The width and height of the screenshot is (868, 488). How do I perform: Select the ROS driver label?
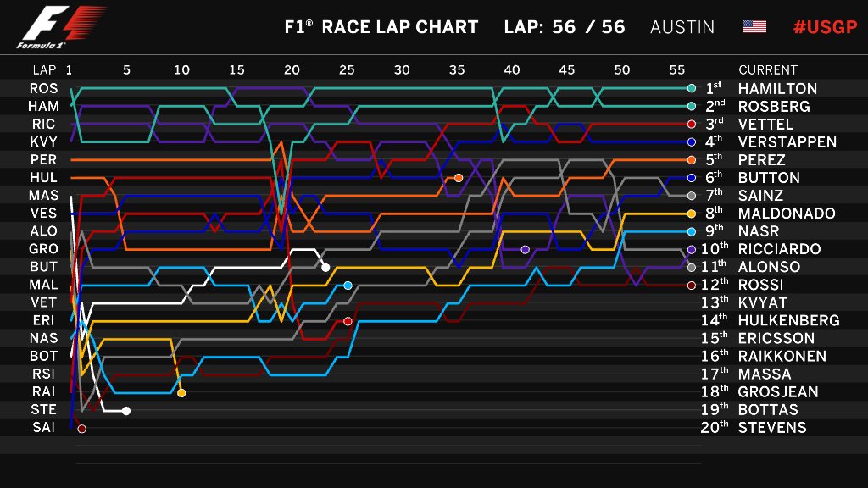point(44,88)
